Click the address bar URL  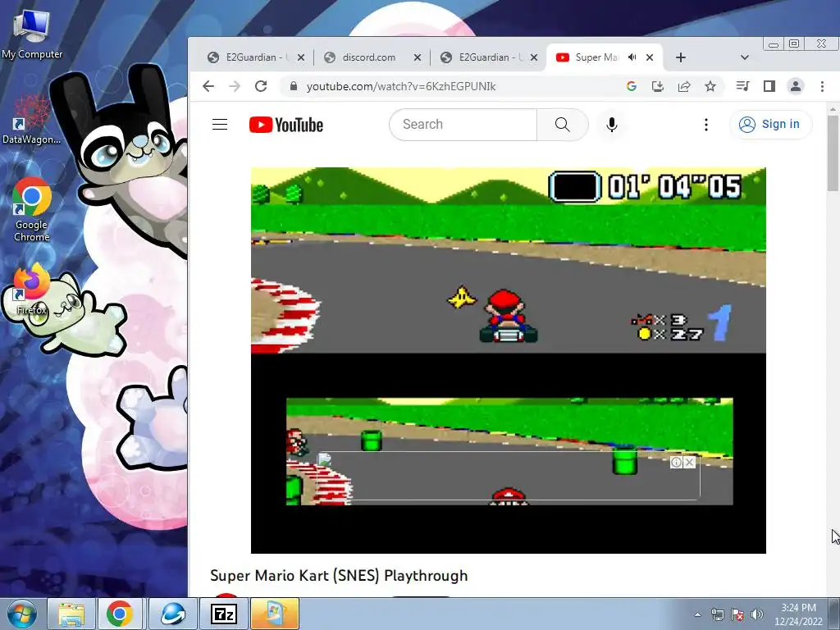coord(400,86)
